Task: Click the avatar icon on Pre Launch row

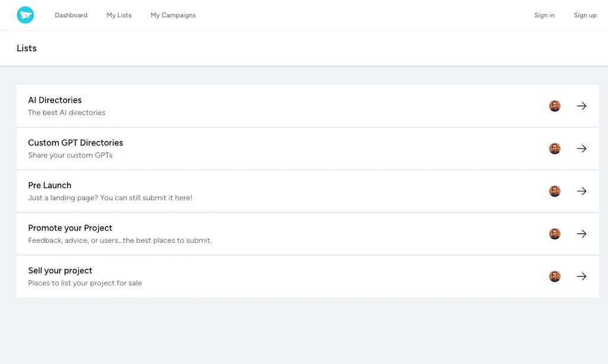Action: click(x=554, y=191)
